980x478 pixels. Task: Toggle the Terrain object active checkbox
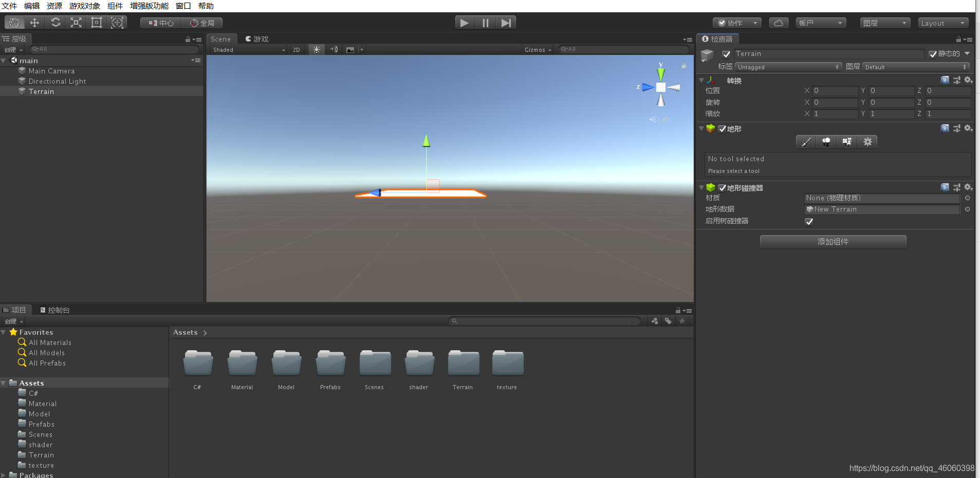[726, 54]
